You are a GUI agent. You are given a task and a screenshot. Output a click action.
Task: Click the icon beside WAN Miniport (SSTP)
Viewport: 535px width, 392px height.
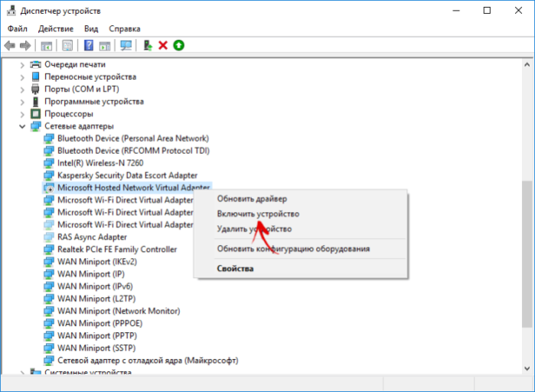[x=49, y=348]
